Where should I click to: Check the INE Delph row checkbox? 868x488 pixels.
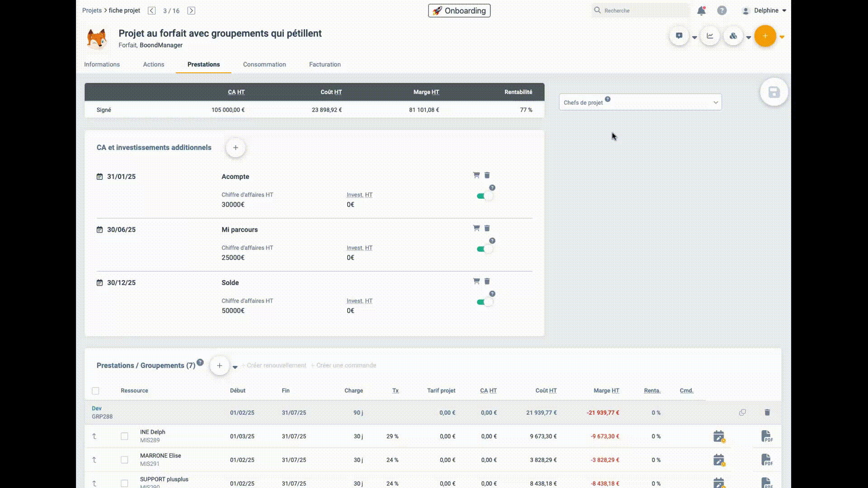click(124, 436)
